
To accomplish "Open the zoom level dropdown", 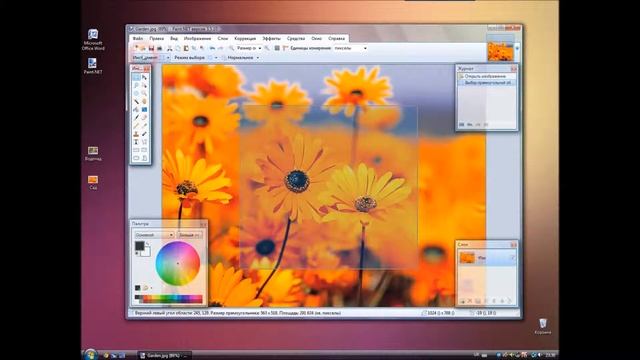I will (x=260, y=48).
